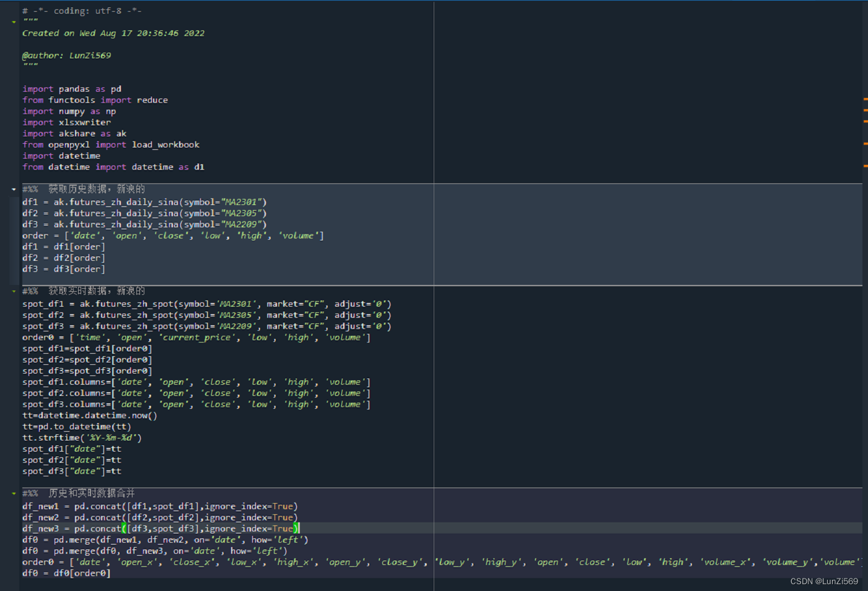Screen dimensions: 868x591
Task: Click the fold arrow of the merge cell header
Action: pyautogui.click(x=13, y=493)
